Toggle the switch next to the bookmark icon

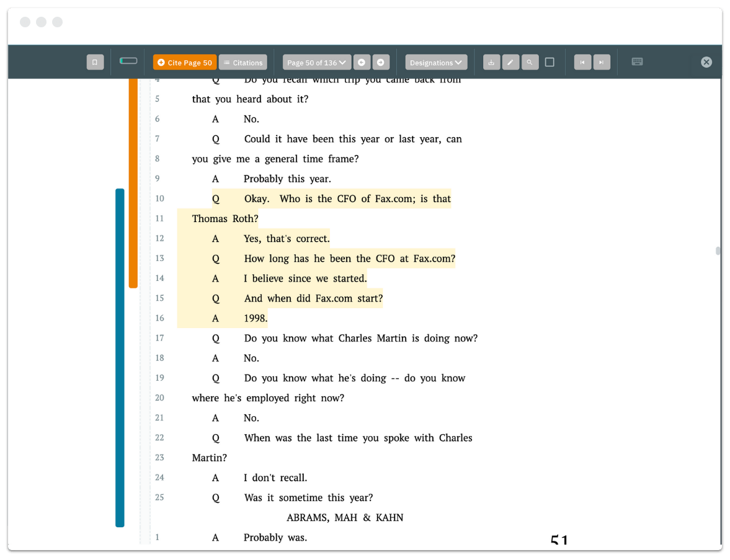coord(128,62)
